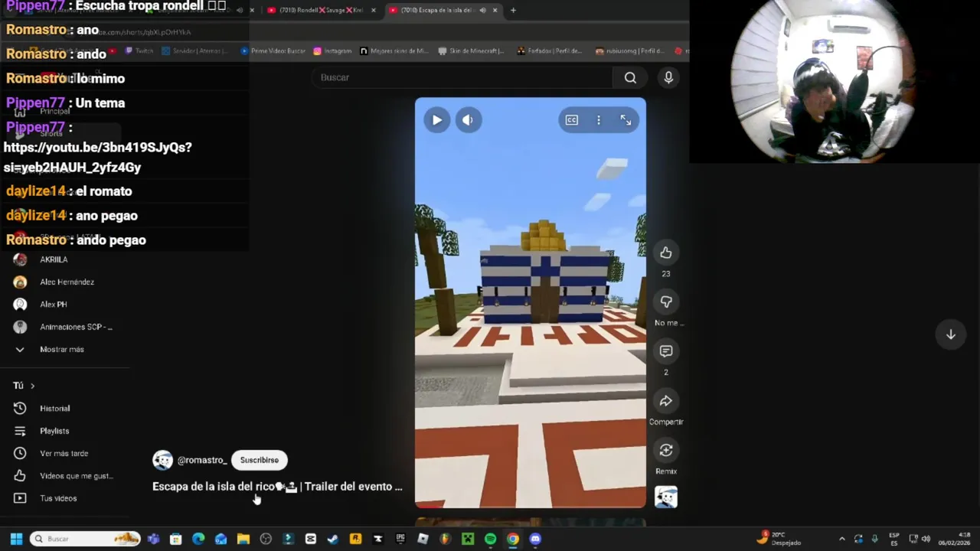Select the Escapa de la isla browser tab
Viewport: 980px width, 551px height.
[436, 10]
